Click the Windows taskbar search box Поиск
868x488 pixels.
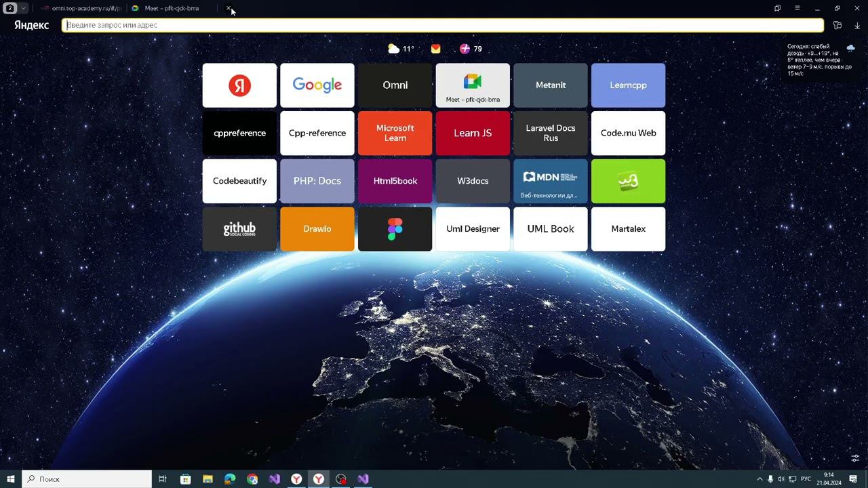coord(87,479)
